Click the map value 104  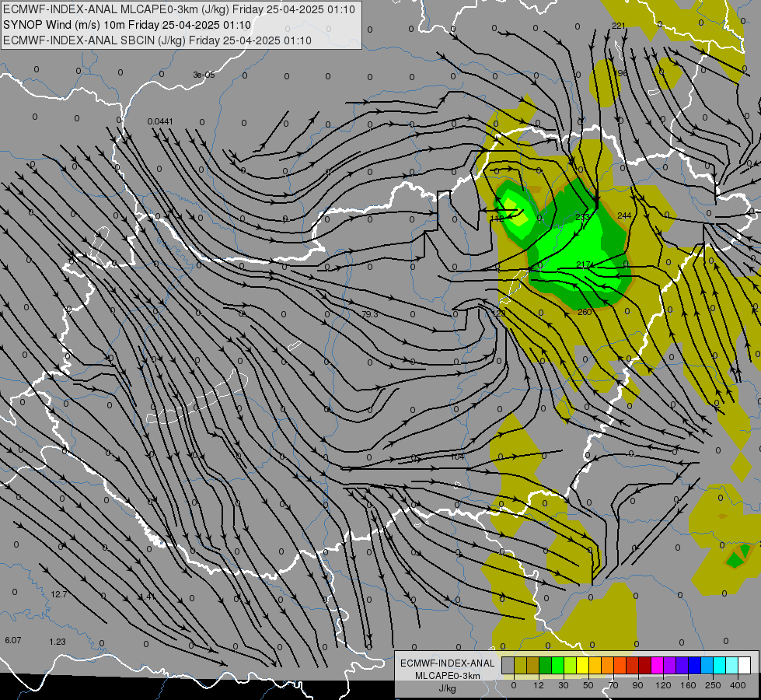tap(458, 457)
